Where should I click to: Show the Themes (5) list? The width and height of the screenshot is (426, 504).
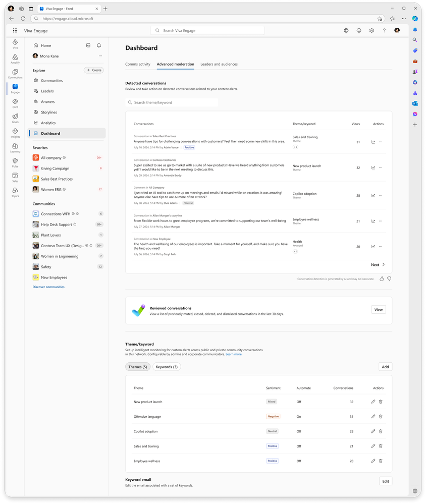(138, 367)
